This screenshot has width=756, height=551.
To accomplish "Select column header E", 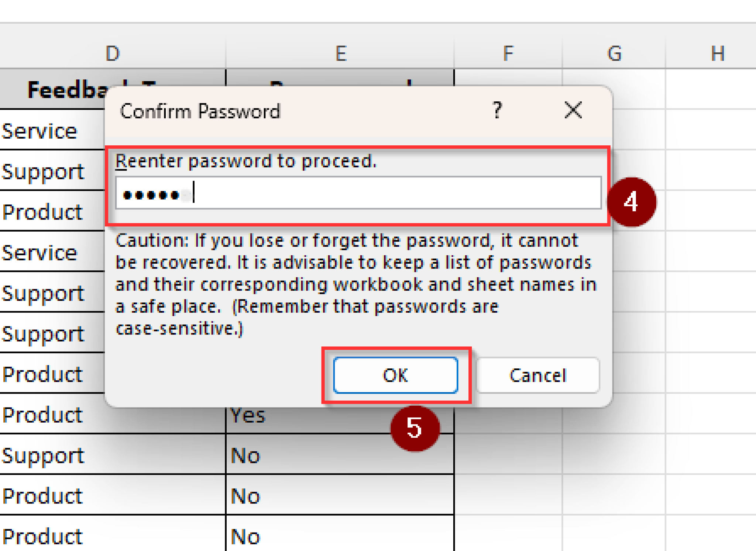I will (x=340, y=53).
